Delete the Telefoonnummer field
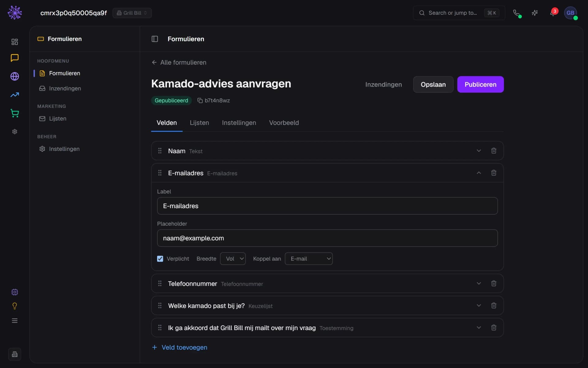 tap(494, 283)
